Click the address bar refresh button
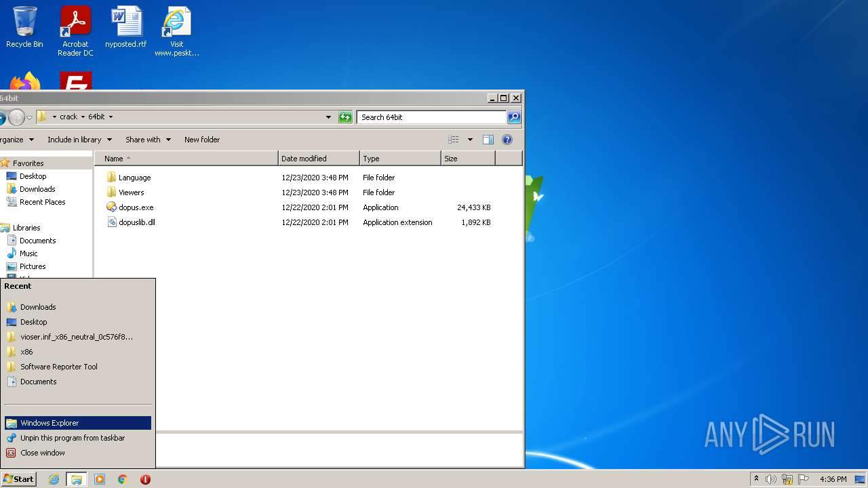 pos(345,117)
